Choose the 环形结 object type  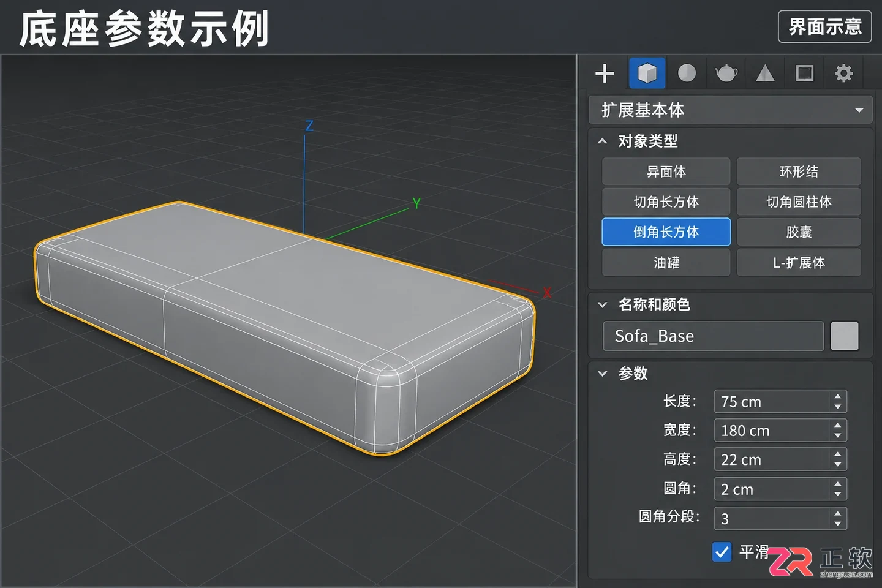(x=799, y=171)
